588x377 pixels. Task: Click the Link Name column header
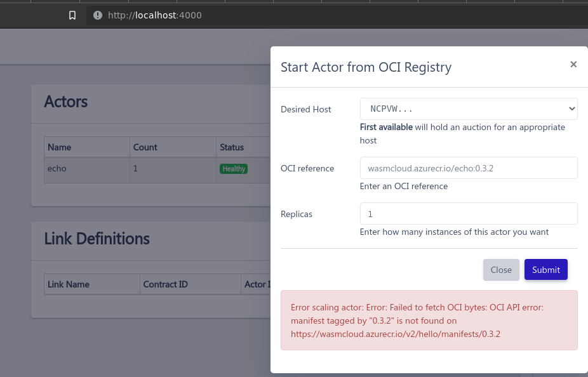click(69, 284)
